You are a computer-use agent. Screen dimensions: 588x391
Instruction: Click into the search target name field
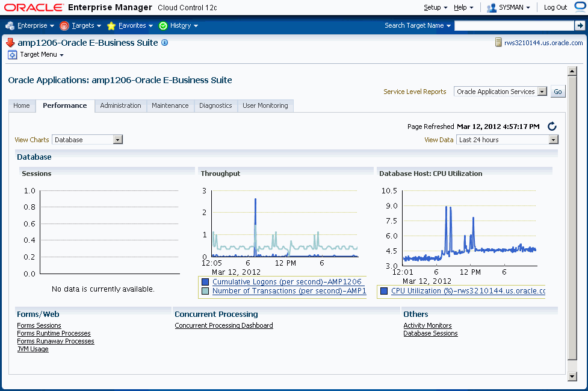coord(514,25)
